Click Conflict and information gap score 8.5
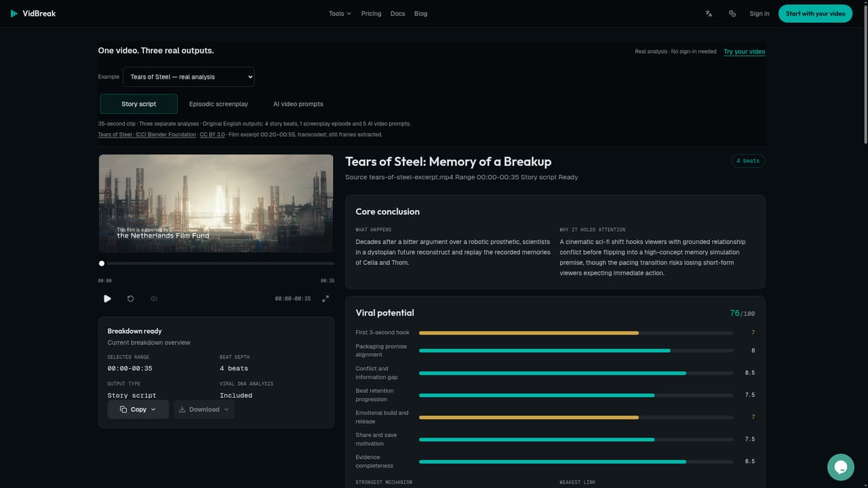 point(749,373)
